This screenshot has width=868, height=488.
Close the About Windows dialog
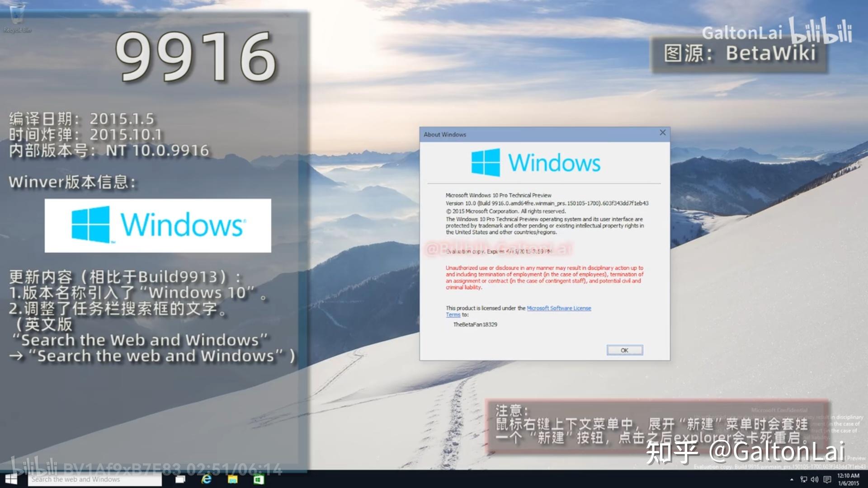662,133
